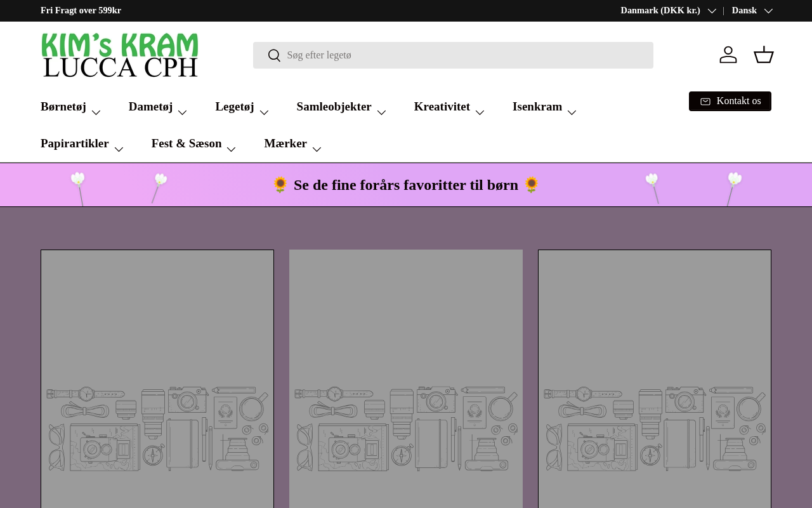The width and height of the screenshot is (812, 508).
Task: Click the right sunflower emoji in banner
Action: (x=532, y=185)
